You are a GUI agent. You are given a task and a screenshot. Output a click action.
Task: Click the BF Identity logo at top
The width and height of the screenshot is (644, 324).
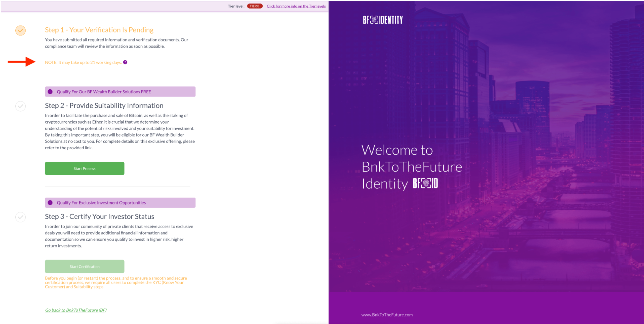(383, 20)
